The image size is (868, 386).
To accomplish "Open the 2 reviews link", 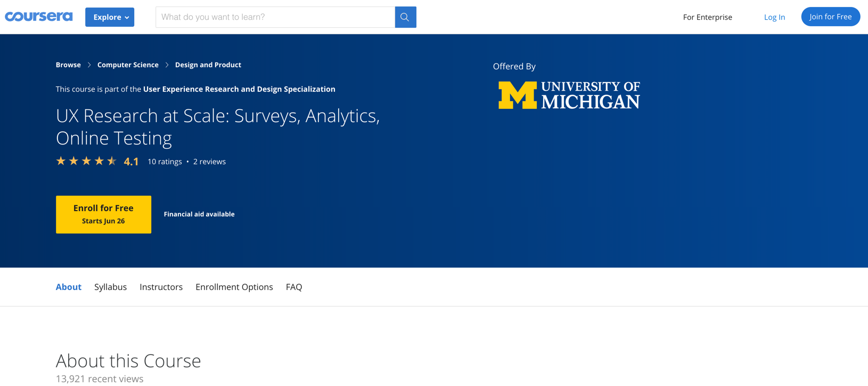I will 209,162.
